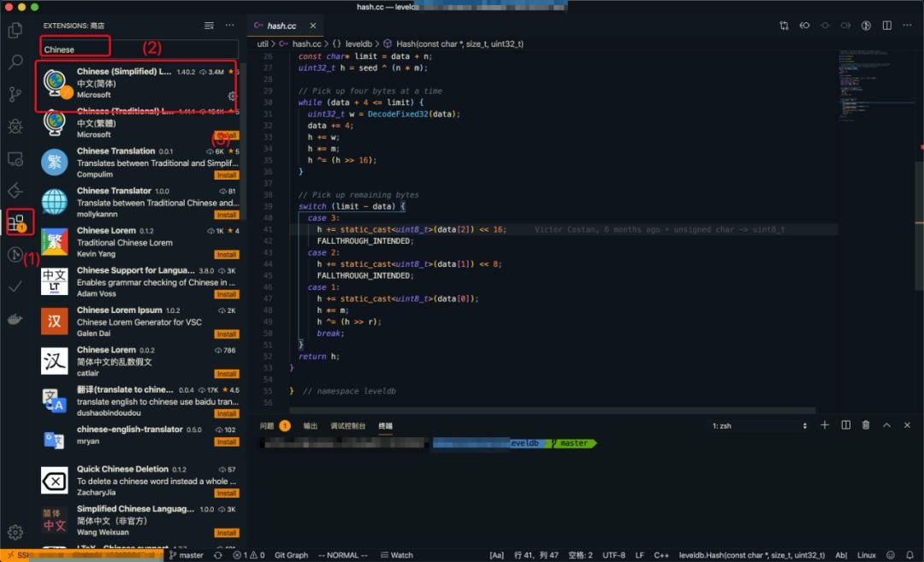The height and width of the screenshot is (562, 924).
Task: Click the Ab| item in status bar
Action: (841, 555)
